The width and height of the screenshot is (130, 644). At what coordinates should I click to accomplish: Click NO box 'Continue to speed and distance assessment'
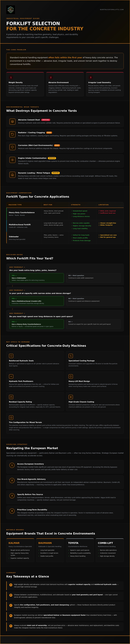point(93,301)
